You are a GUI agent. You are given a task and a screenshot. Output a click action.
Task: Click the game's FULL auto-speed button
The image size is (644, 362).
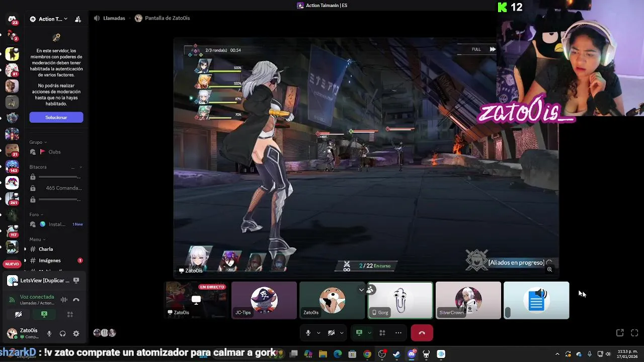point(476,49)
